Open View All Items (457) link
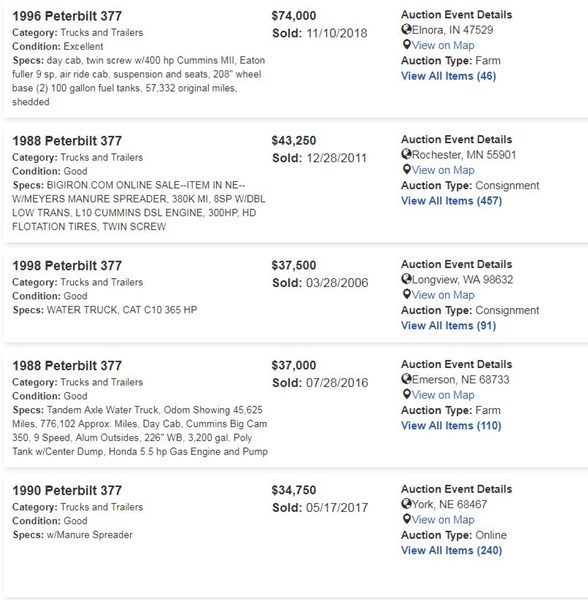588x600 pixels. coord(451,201)
